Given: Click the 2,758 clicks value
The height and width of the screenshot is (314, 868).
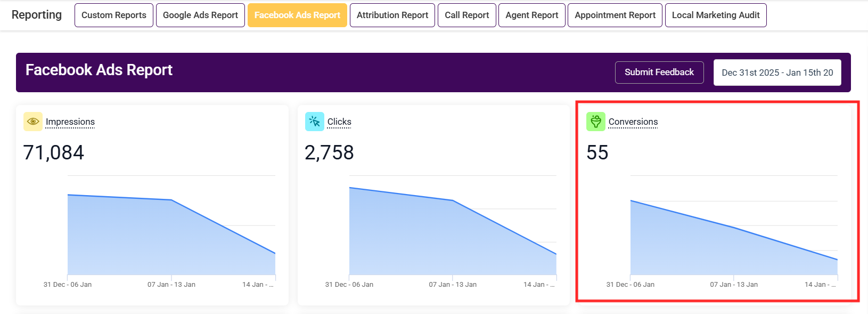Looking at the screenshot, I should 329,152.
